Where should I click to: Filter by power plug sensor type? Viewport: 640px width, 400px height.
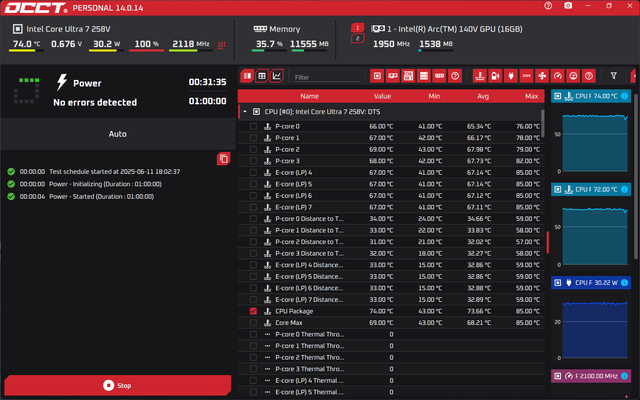[x=511, y=76]
